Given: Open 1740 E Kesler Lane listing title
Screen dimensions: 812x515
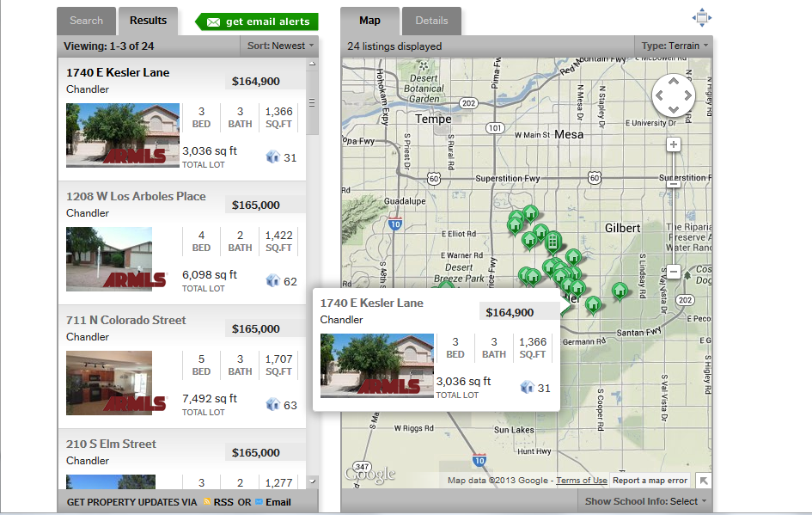Looking at the screenshot, I should pos(118,72).
